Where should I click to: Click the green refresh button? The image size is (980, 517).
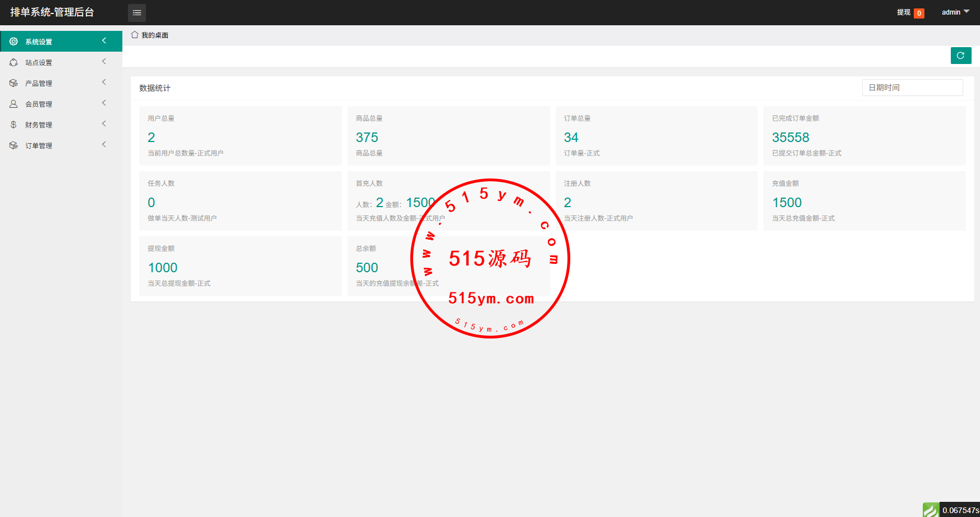click(960, 56)
